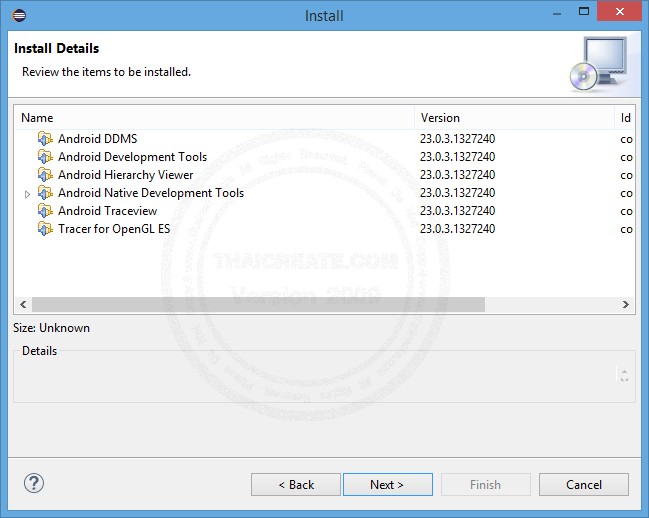
Task: Click the version number of Android Development Tools
Action: [457, 157]
